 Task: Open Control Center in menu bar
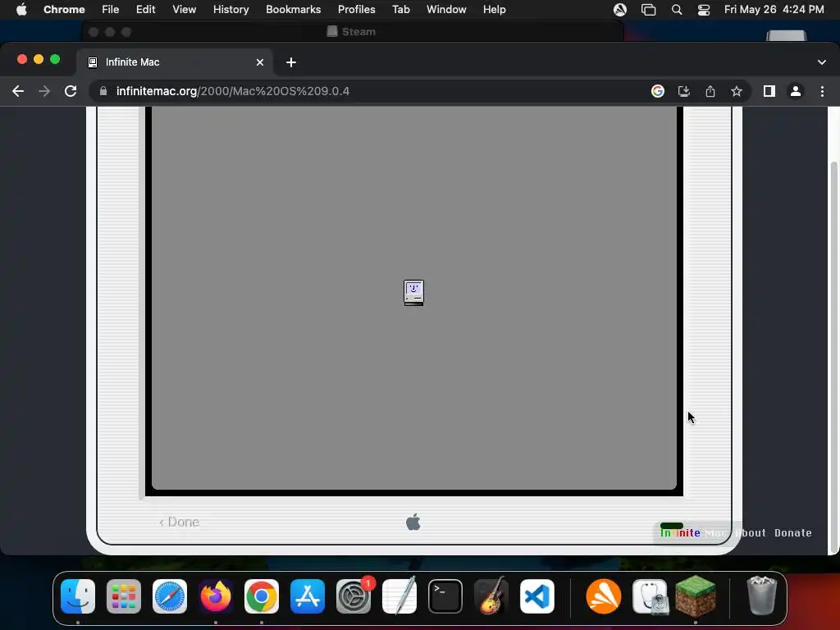click(703, 9)
